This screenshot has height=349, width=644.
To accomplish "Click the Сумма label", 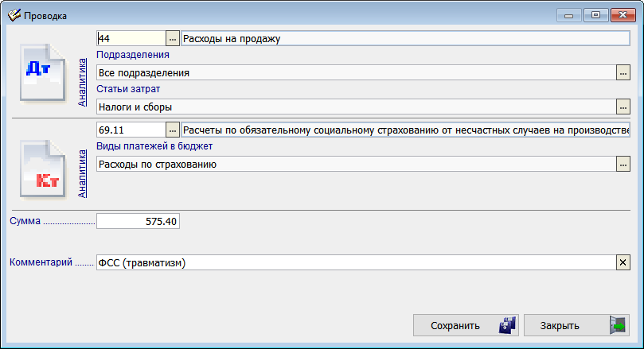I will 25,221.
